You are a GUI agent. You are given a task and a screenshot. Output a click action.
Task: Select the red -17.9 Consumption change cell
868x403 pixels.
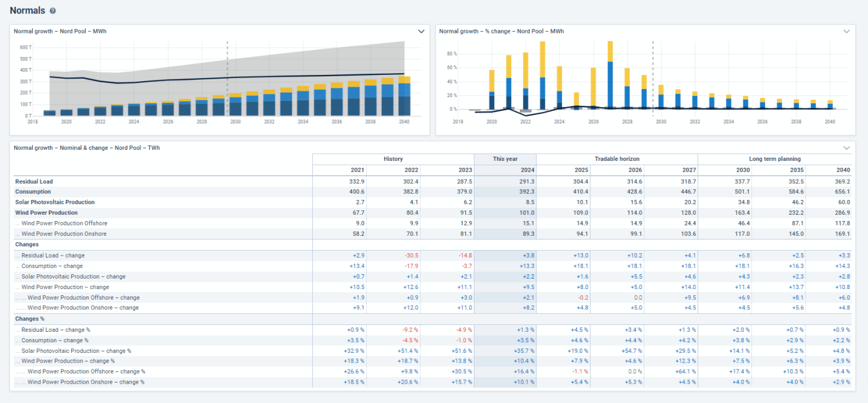coord(412,266)
